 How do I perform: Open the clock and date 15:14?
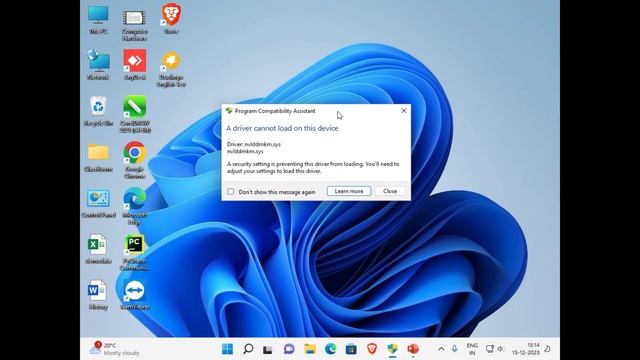526,349
